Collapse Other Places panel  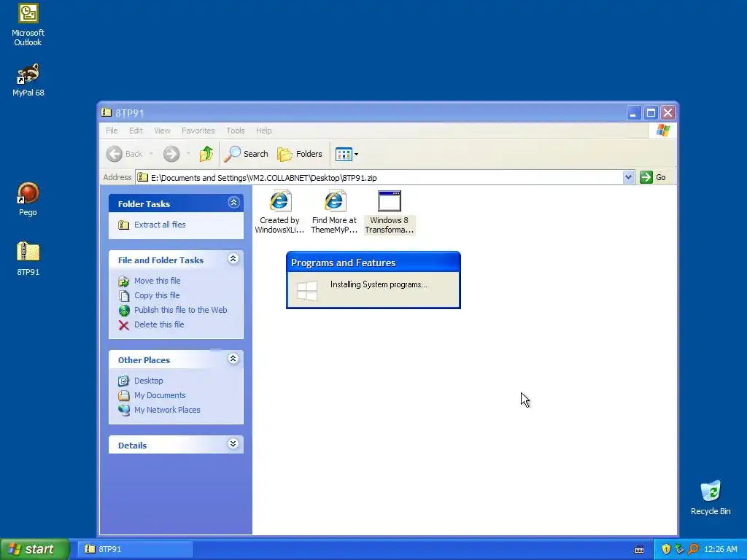tap(233, 359)
